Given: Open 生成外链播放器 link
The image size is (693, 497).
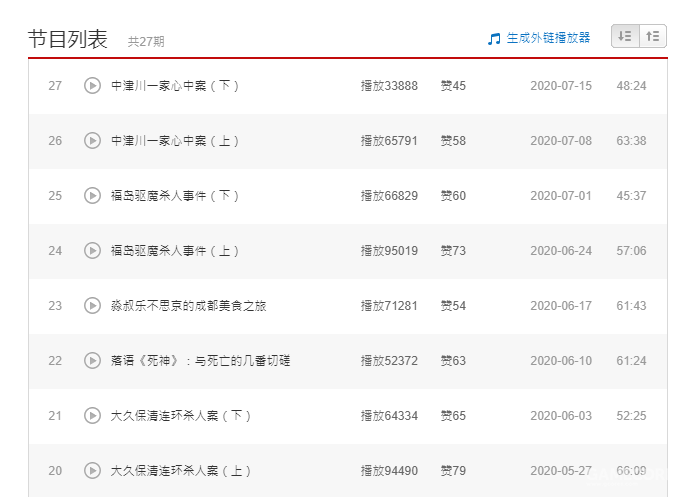Looking at the screenshot, I should click(548, 38).
